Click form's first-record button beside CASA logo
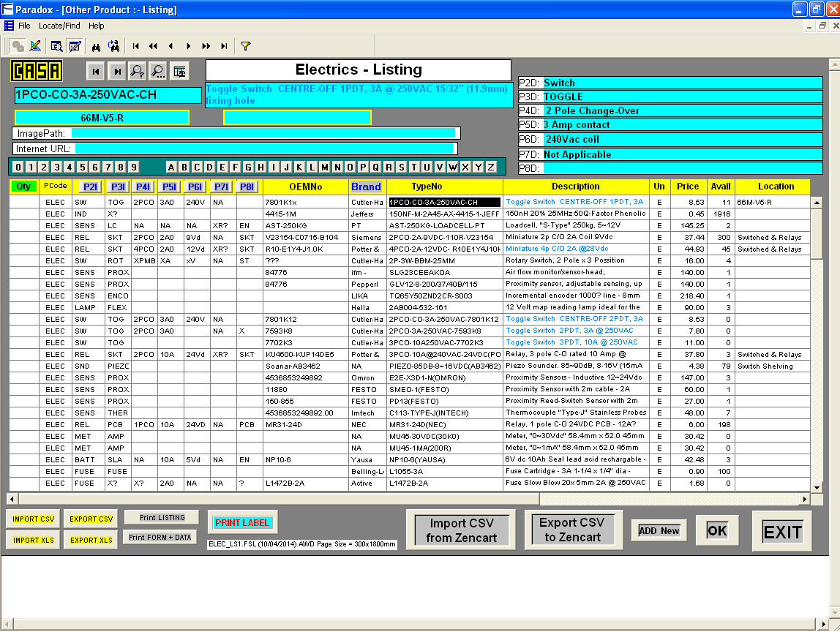 pos(95,71)
